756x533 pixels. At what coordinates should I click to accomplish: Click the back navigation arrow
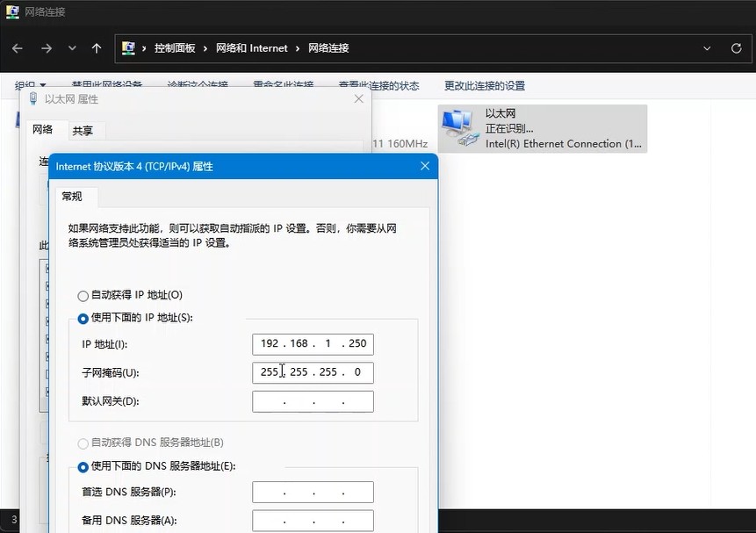coord(17,48)
